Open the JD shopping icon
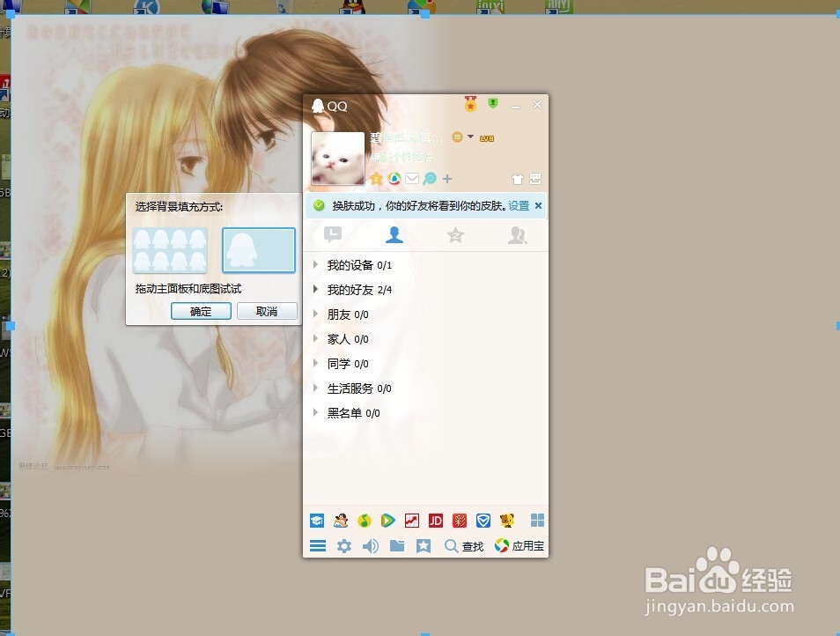The height and width of the screenshot is (636, 840). [x=436, y=521]
